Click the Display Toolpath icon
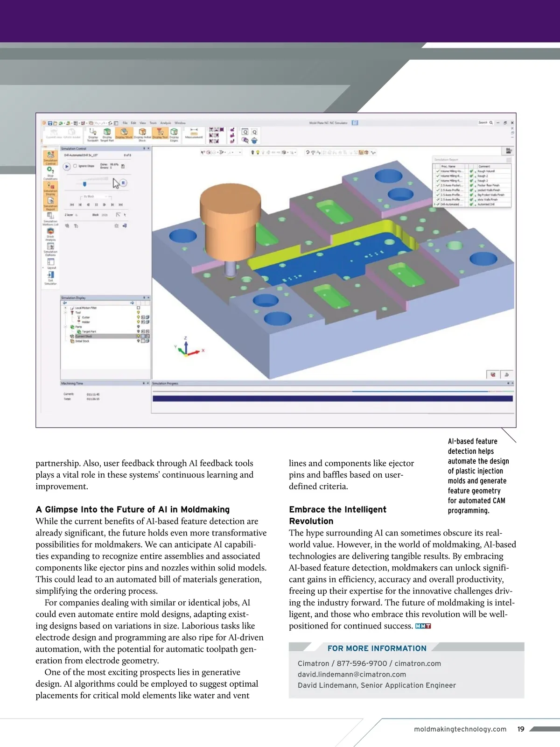The height and width of the screenshot is (747, 560). 93,133
